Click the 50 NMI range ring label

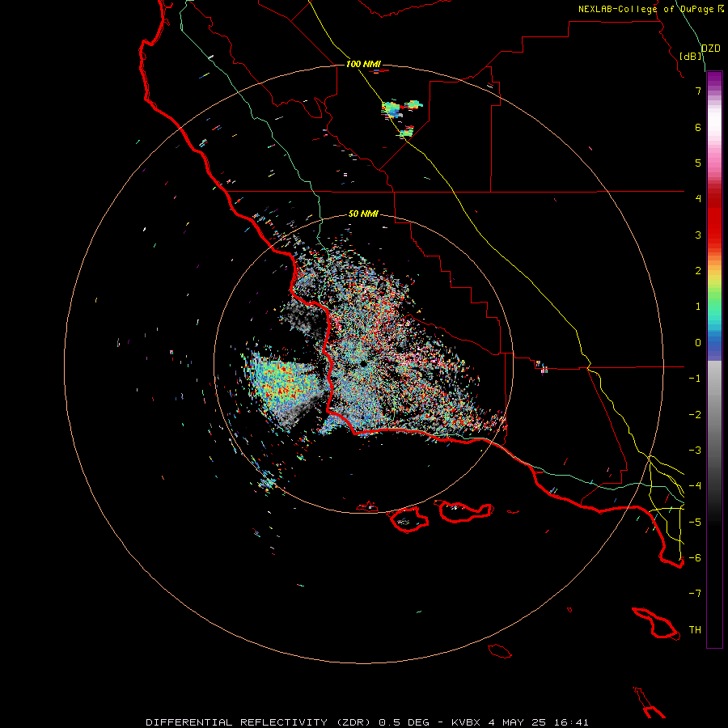coord(363,214)
